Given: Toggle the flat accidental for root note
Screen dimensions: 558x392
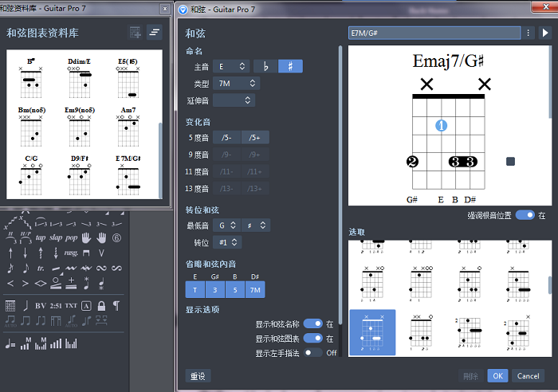Looking at the screenshot, I should pyautogui.click(x=265, y=66).
